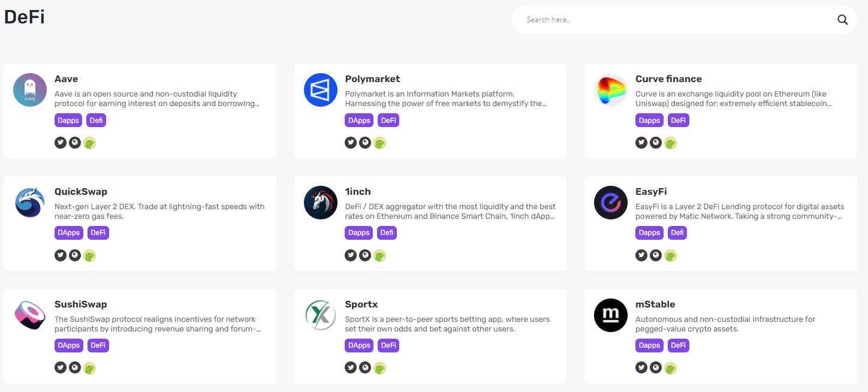Open EasyFi's CoinGecko icon
Screen dimensions: 868x392
(671, 255)
